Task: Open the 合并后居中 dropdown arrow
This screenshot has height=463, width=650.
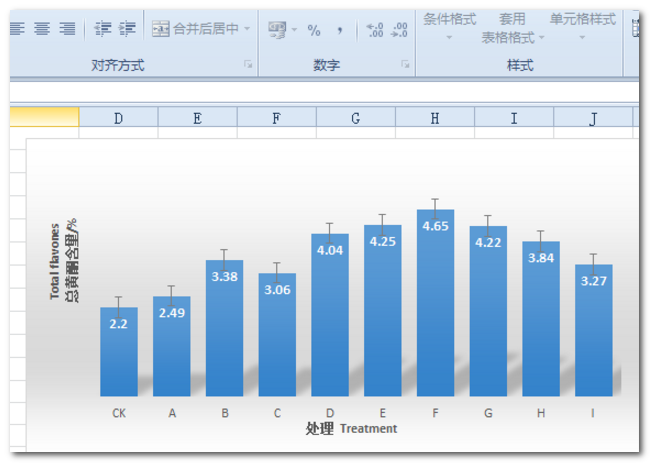Action: [247, 29]
